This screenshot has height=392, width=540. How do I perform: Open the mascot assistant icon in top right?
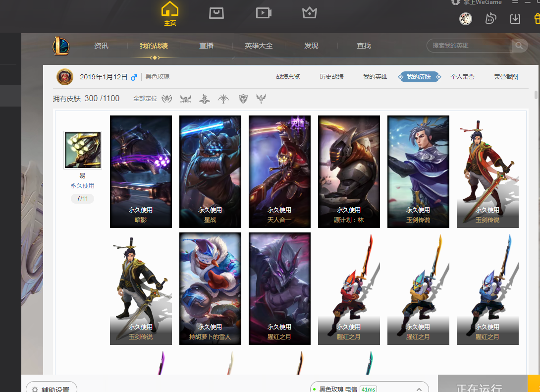point(490,18)
